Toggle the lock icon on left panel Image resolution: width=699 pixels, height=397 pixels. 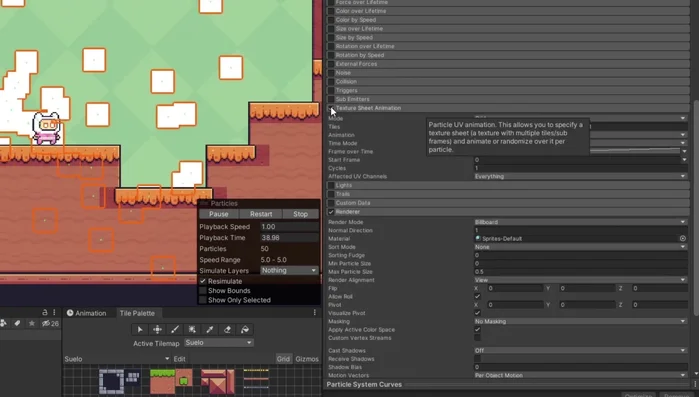pyautogui.click(x=45, y=312)
